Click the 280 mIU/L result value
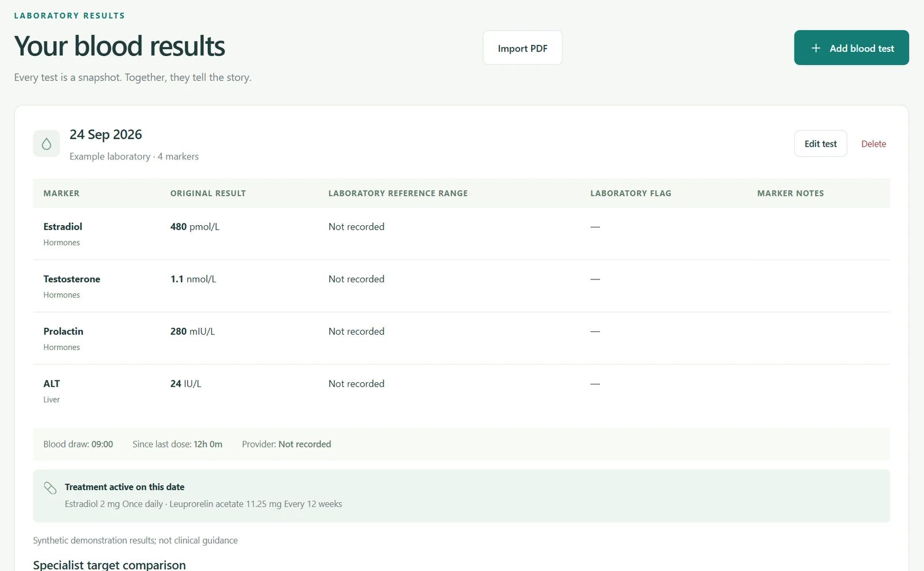This screenshot has height=571, width=924. (192, 331)
